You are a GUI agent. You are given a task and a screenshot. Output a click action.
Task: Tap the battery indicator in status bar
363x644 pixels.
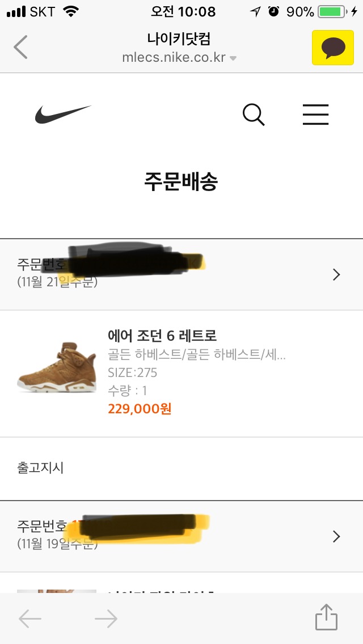tap(332, 11)
